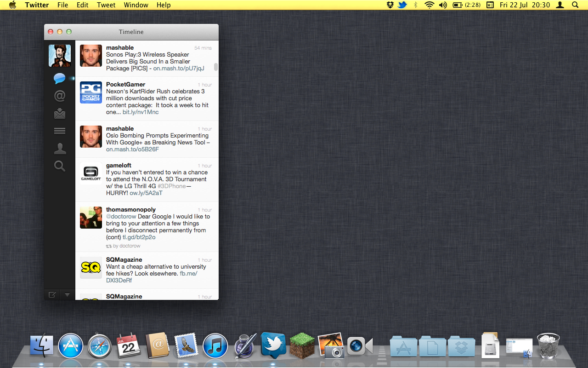
Task: Launch iTunes from the Dock
Action: [215, 346]
